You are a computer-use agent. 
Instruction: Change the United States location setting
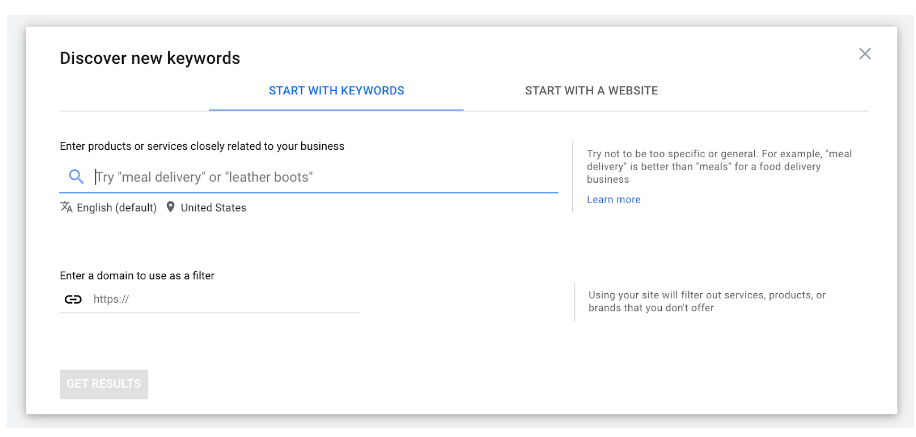point(213,208)
